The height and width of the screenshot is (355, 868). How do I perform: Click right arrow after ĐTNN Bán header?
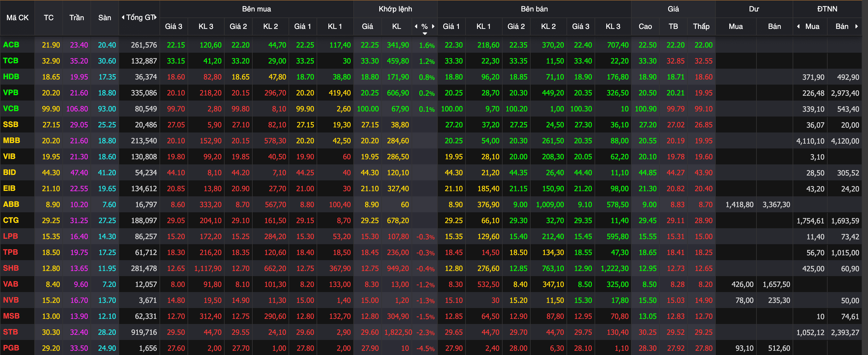(x=856, y=26)
